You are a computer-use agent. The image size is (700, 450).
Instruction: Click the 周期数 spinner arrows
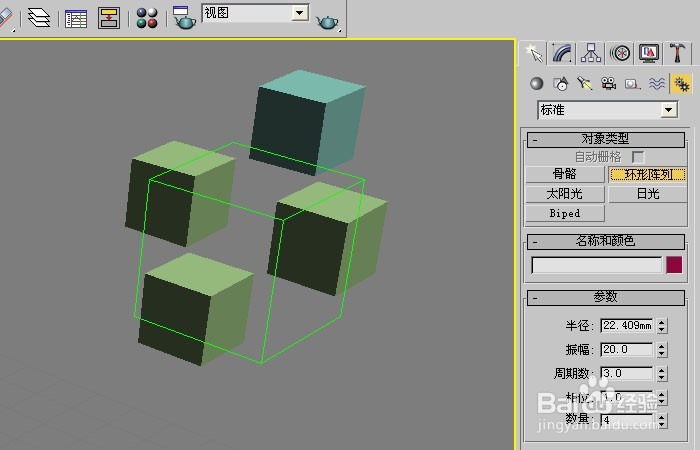pyautogui.click(x=662, y=373)
